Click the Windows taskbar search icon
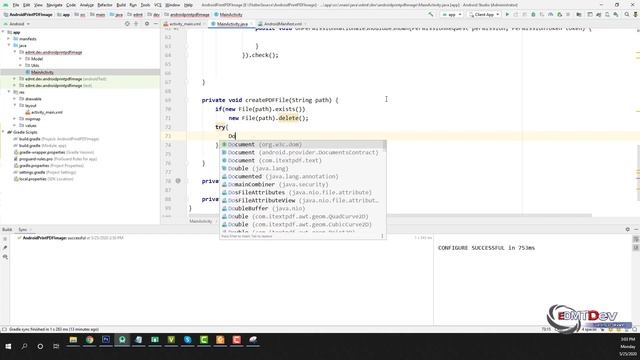This screenshot has width=640, height=360. pos(24,346)
